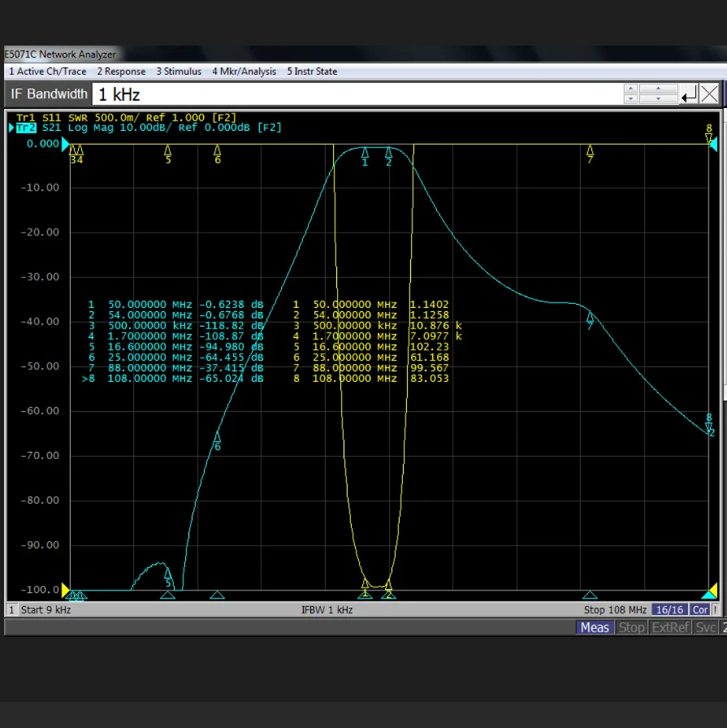Open the Stimulus menu
The width and height of the screenshot is (727, 728).
click(x=179, y=71)
